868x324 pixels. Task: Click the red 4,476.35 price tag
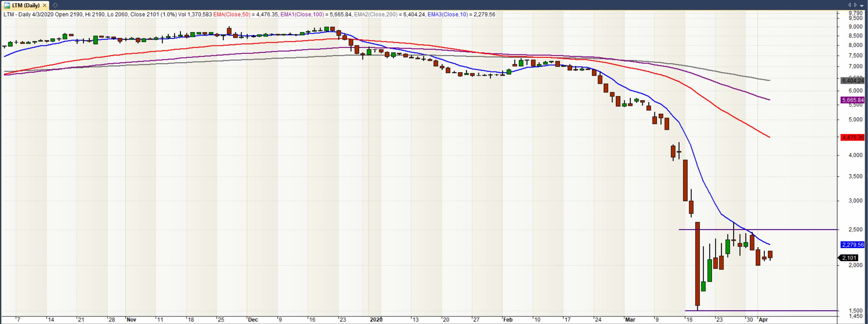[x=852, y=137]
